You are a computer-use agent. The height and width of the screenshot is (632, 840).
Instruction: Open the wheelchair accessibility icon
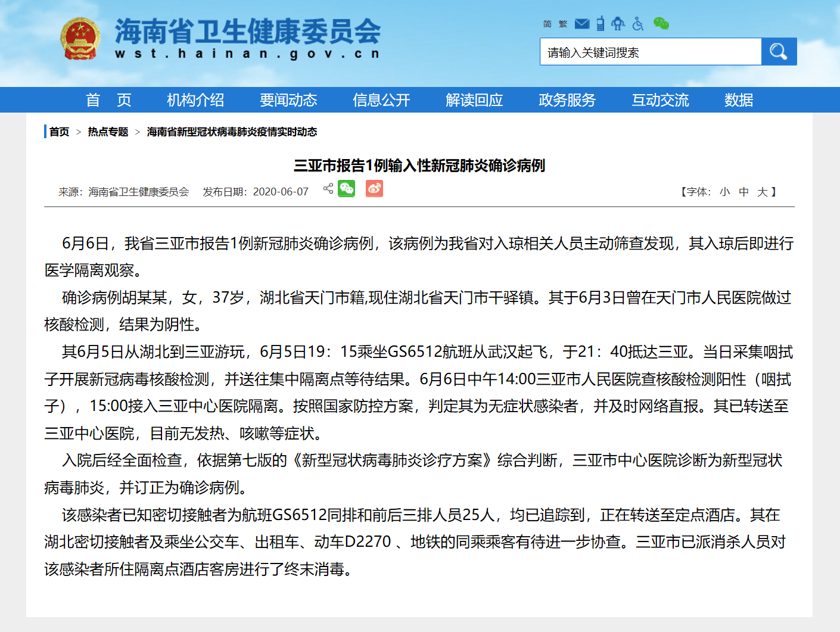tap(638, 24)
